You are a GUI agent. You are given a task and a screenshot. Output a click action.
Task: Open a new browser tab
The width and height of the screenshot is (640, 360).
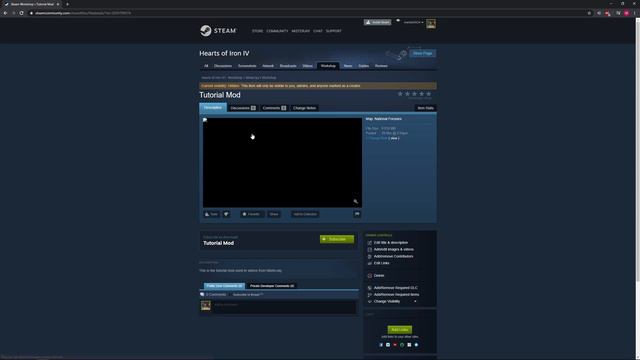[x=67, y=4]
